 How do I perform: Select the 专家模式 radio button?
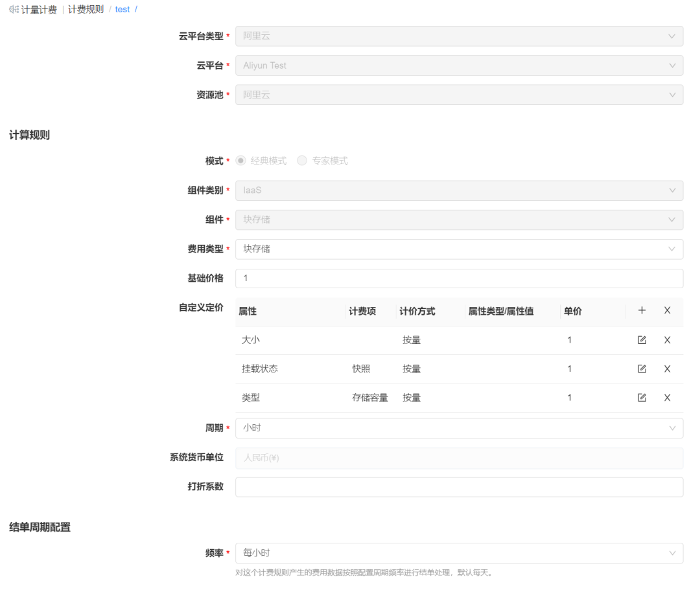[302, 160]
